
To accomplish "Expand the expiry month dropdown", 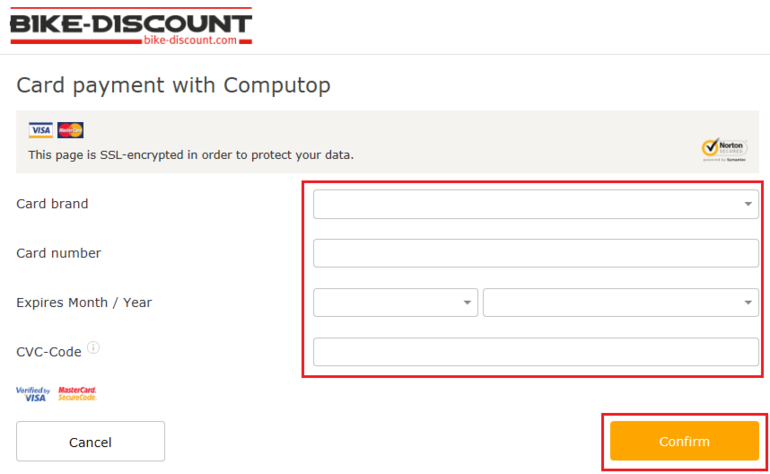I will click(395, 302).
